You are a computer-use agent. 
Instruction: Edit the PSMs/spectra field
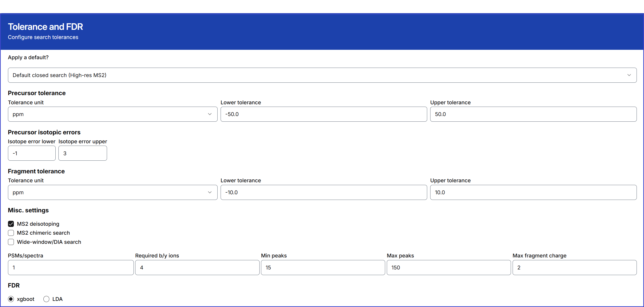coord(71,267)
